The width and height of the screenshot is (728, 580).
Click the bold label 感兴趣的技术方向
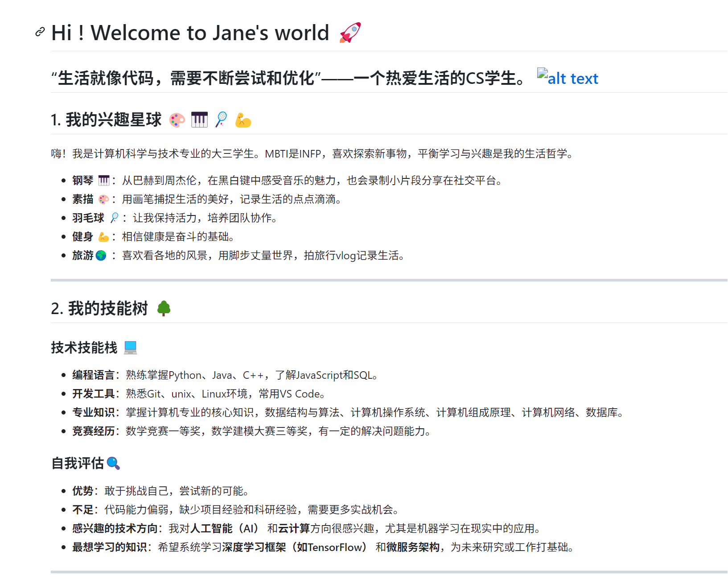click(115, 528)
